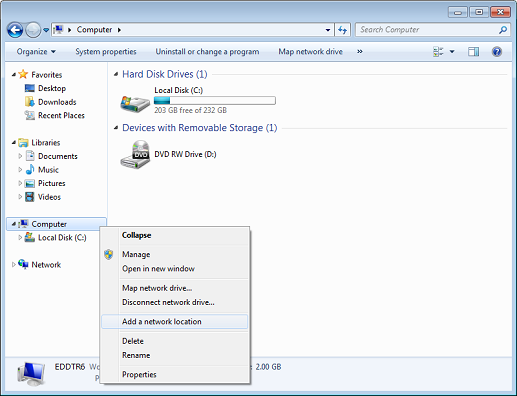Choose Delete from the context menu
This screenshot has width=517, height=396.
coord(175,341)
